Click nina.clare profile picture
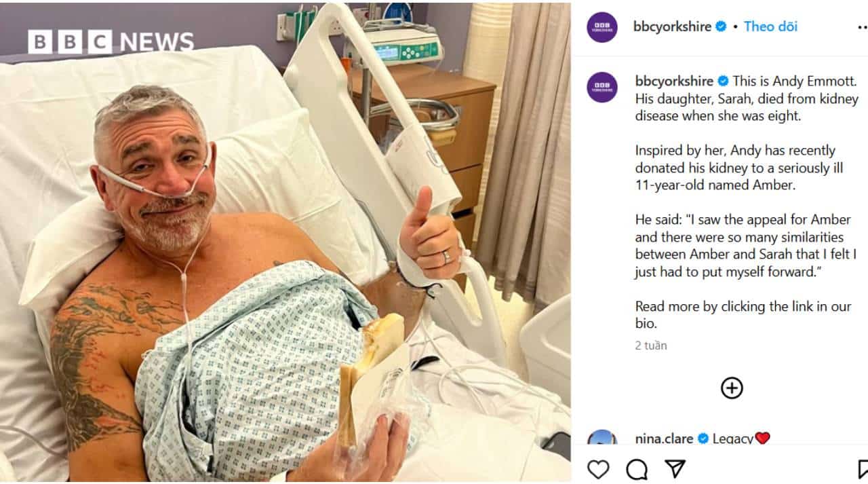 602,438
